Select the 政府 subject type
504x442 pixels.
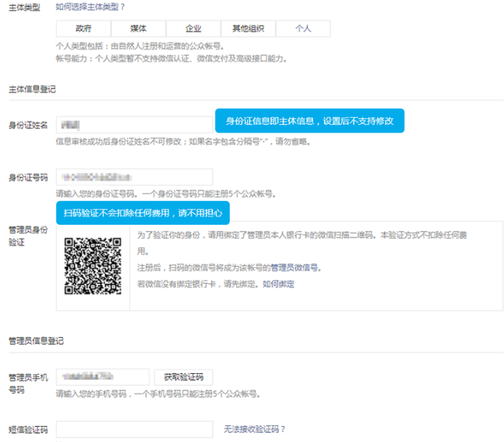coord(83,28)
